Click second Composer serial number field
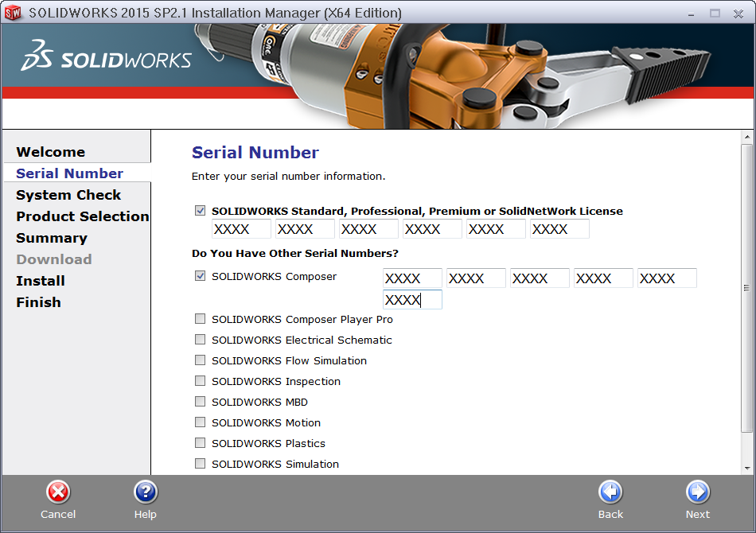The height and width of the screenshot is (533, 756). [x=476, y=278]
